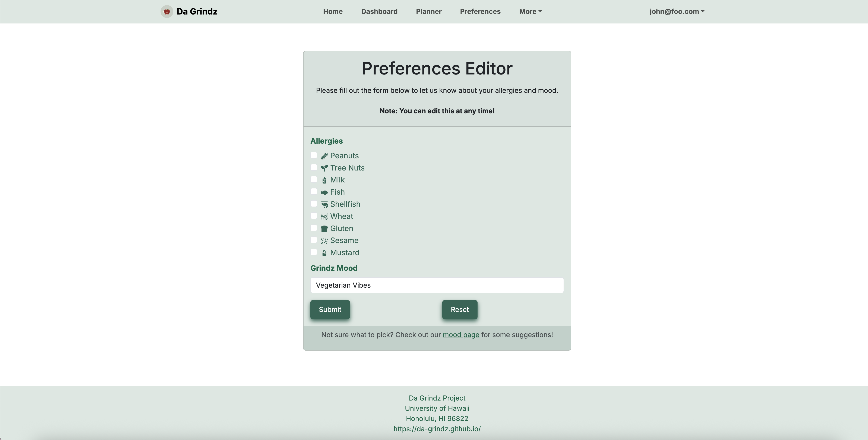Click the shrimp icon beside Shellfish
Viewport: 868px width, 440px height.
(x=324, y=204)
